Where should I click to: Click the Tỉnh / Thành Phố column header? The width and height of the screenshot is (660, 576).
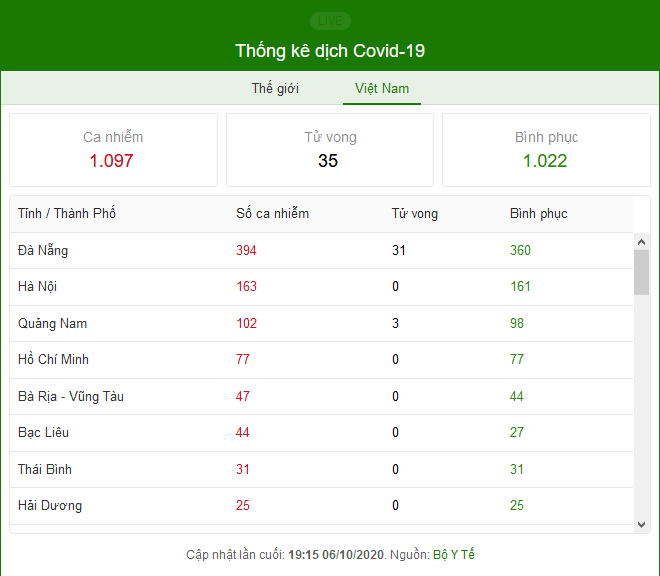(67, 213)
